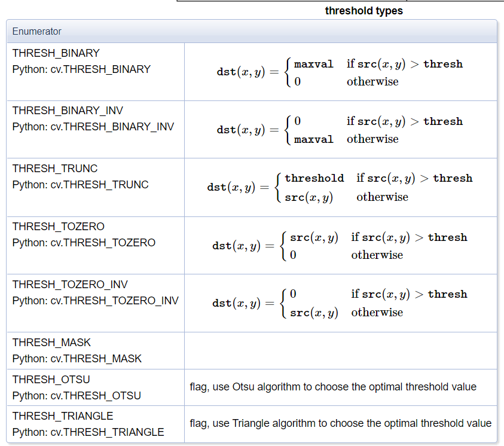The width and height of the screenshot is (504, 446).
Task: Click the Python cv.THRESH_BINARY text
Action: (81, 69)
